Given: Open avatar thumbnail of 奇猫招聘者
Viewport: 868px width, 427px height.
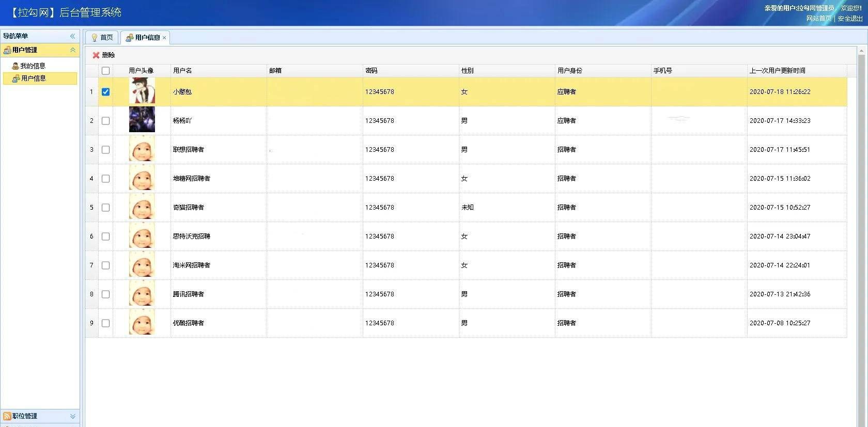Looking at the screenshot, I should 142,207.
